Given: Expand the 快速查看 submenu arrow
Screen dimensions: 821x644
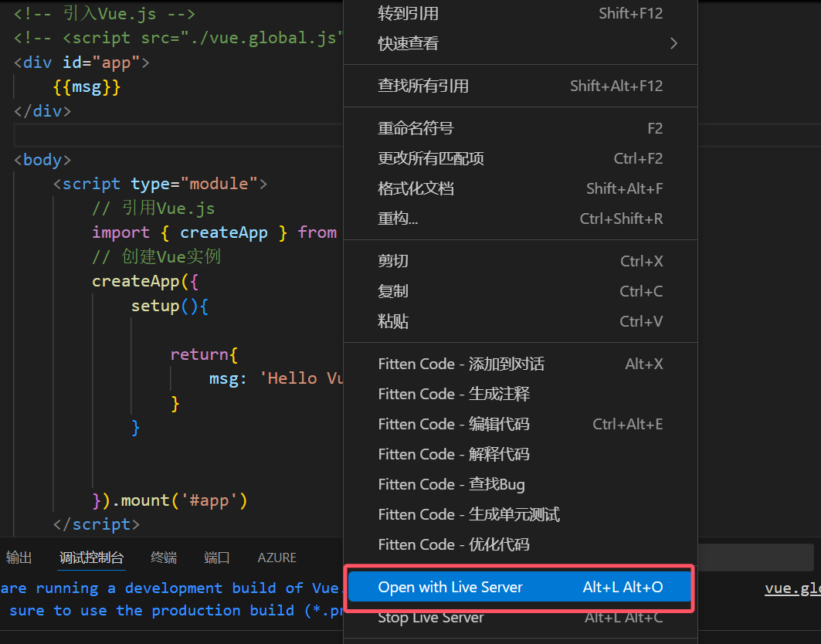Looking at the screenshot, I should click(673, 44).
